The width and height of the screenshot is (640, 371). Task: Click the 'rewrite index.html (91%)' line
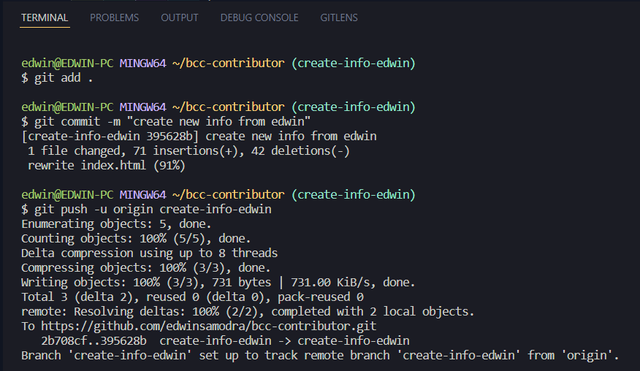tap(106, 166)
